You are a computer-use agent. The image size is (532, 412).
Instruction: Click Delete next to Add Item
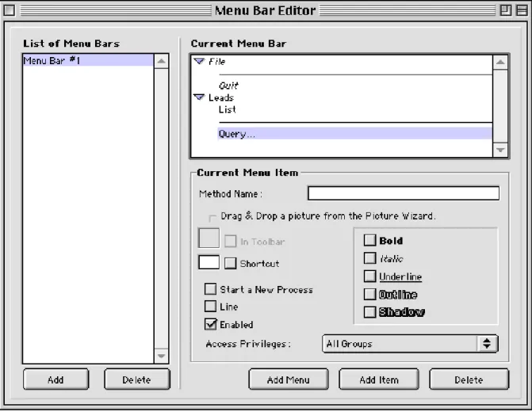[469, 380]
